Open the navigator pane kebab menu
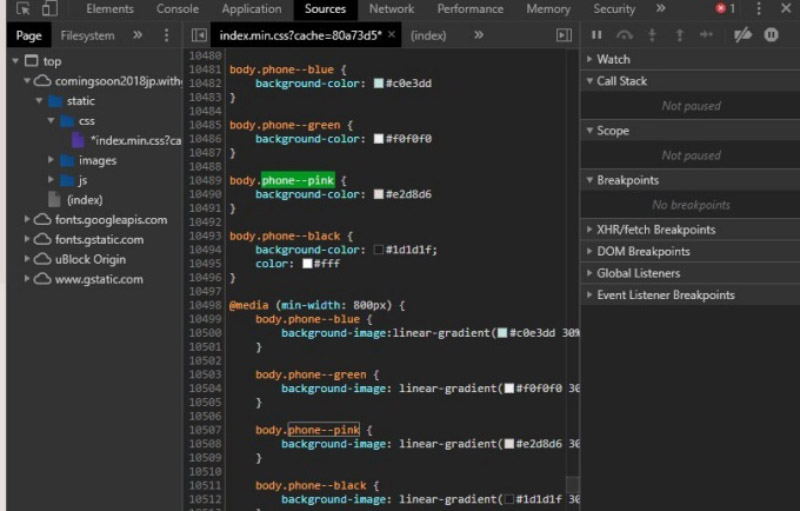Viewport: 800px width, 511px height. coord(166,35)
